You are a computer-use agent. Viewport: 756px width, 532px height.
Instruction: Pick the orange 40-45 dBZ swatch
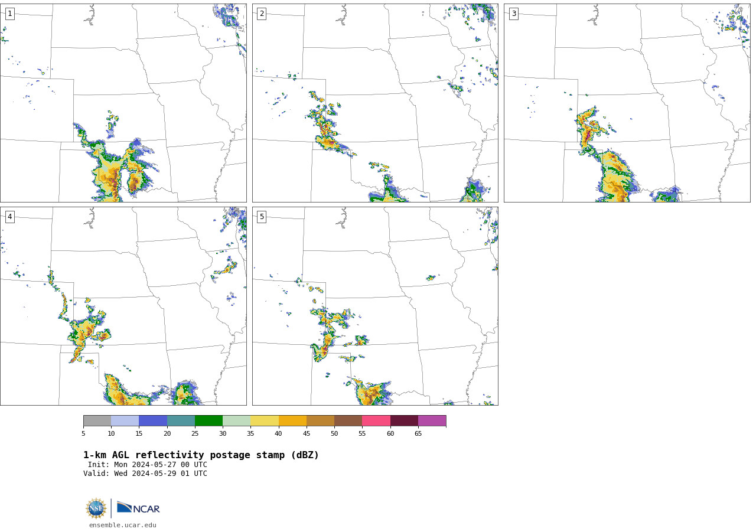[x=292, y=421]
